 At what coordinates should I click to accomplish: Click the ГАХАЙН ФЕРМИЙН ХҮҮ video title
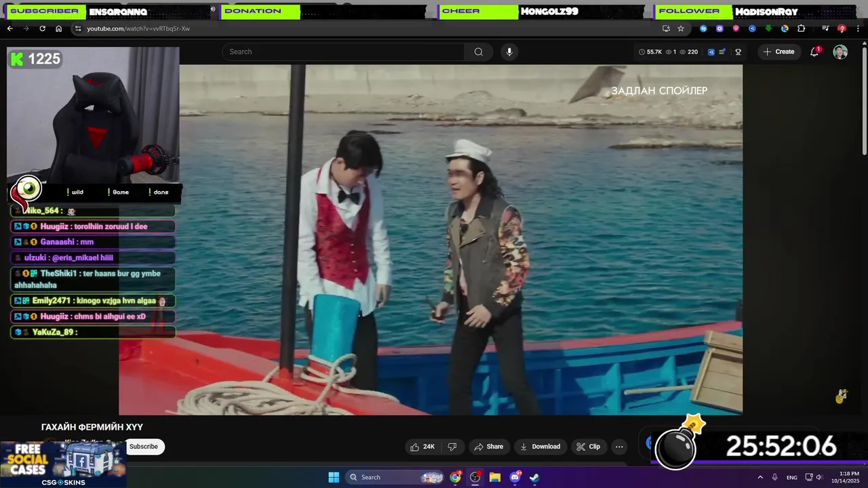[x=92, y=427]
